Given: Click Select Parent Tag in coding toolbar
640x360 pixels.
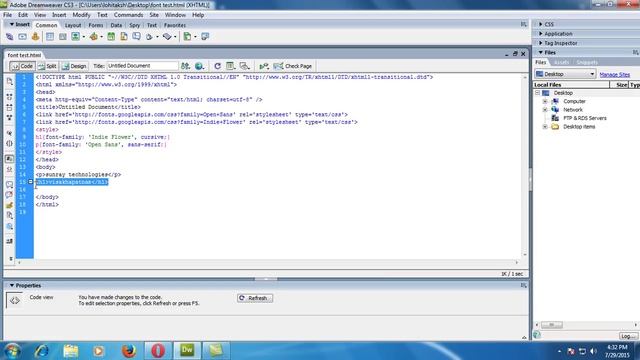Looking at the screenshot, I should pyautogui.click(x=10, y=133).
